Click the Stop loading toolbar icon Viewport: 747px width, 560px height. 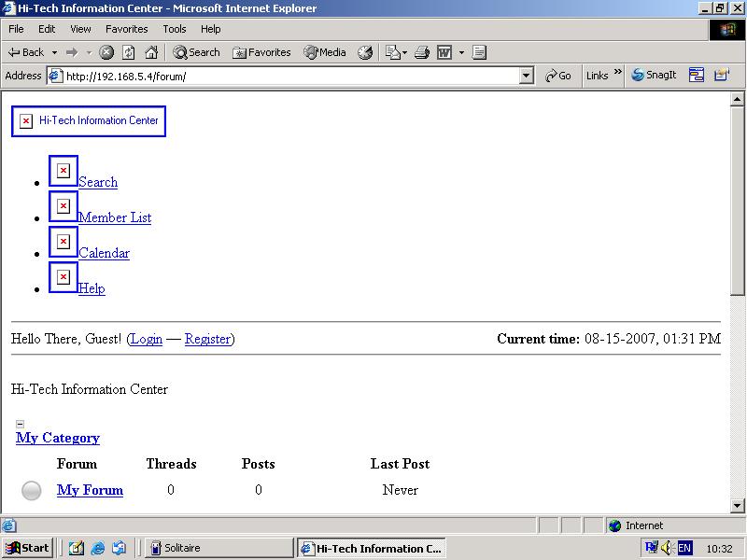click(x=106, y=52)
